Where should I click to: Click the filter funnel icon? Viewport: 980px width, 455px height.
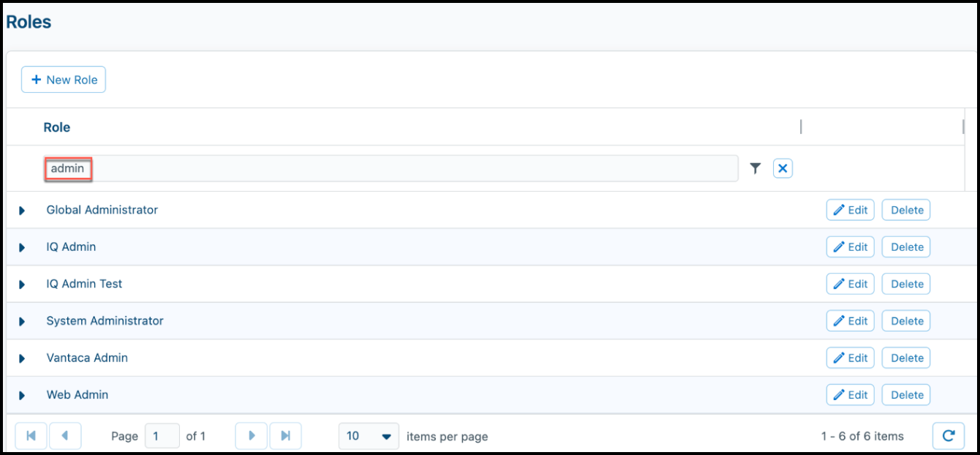(755, 169)
